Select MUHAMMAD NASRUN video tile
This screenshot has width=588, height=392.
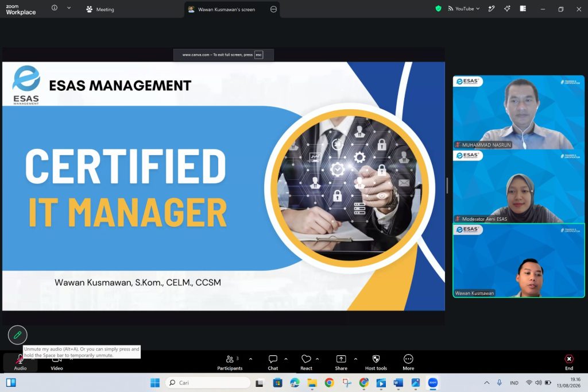(519, 112)
